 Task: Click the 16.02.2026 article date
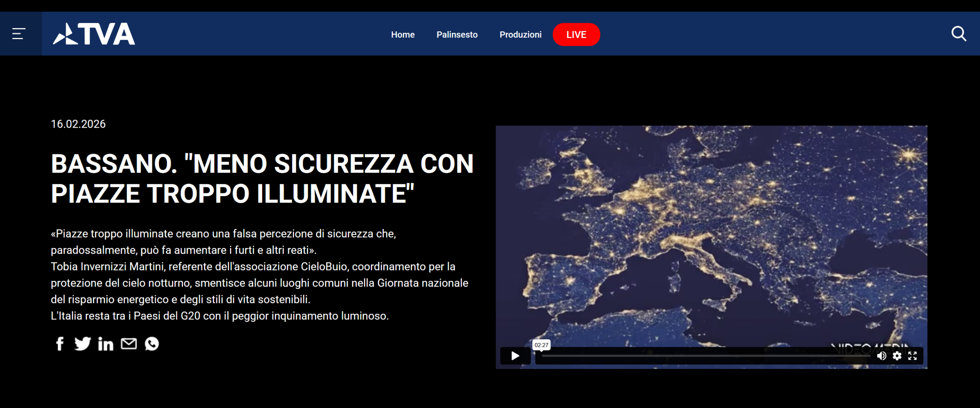point(78,124)
